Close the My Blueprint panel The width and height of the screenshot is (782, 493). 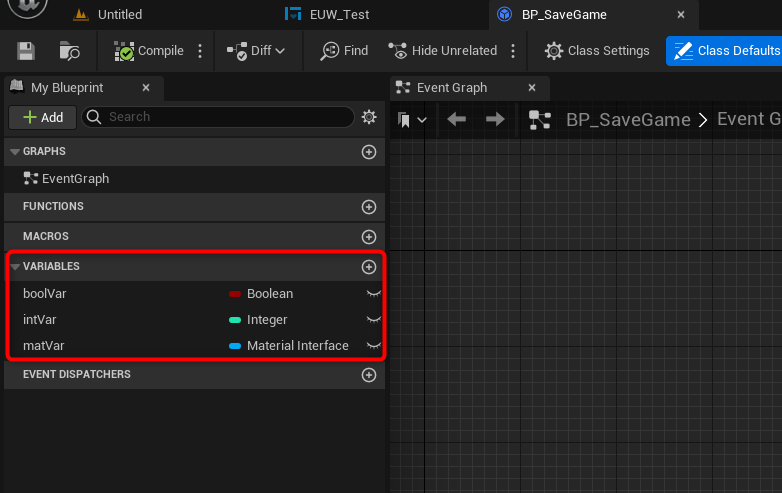click(x=146, y=88)
